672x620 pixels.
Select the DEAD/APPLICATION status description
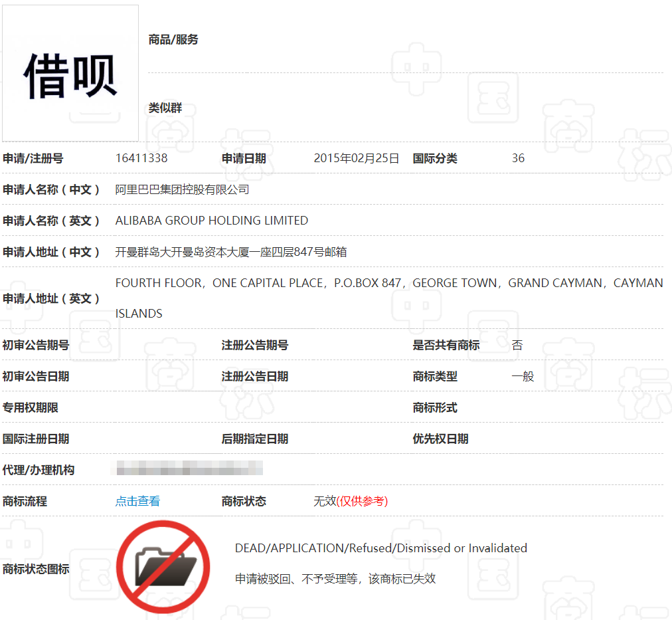tap(380, 548)
